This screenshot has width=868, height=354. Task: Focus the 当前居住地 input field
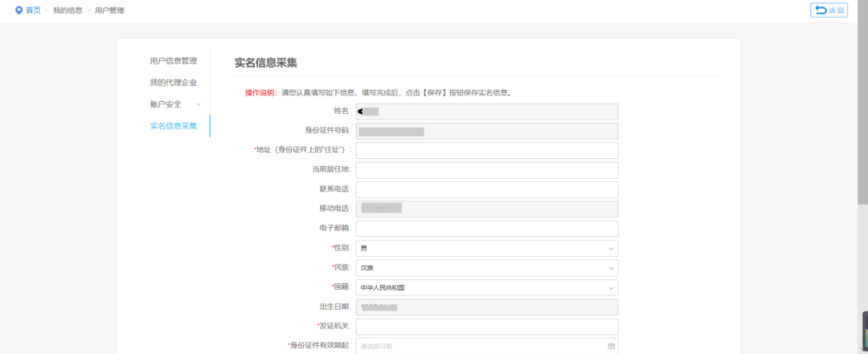click(487, 170)
